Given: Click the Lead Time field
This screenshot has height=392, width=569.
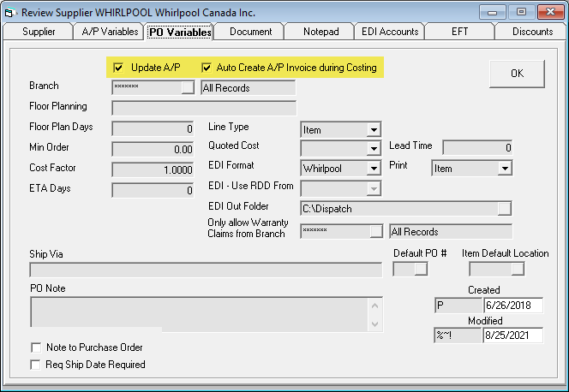Looking at the screenshot, I should [477, 147].
